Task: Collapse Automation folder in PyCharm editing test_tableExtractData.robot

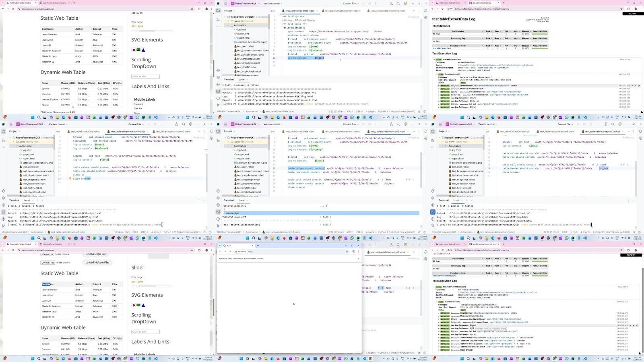Action: pos(228,25)
